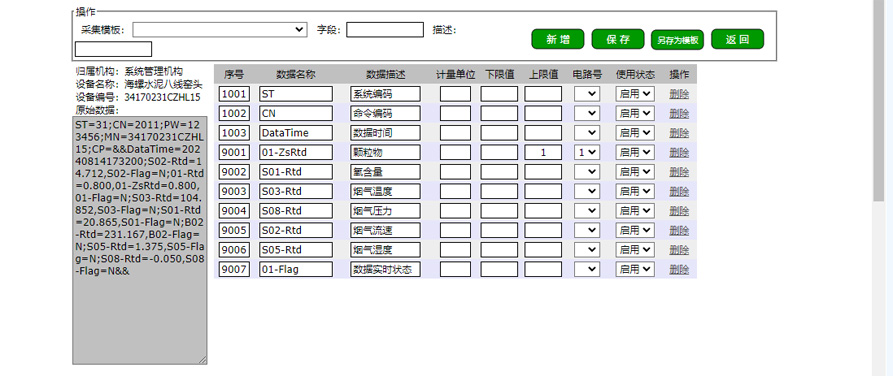Delete the row 9006 S05-Rtd
The image size is (893, 376).
tap(679, 250)
